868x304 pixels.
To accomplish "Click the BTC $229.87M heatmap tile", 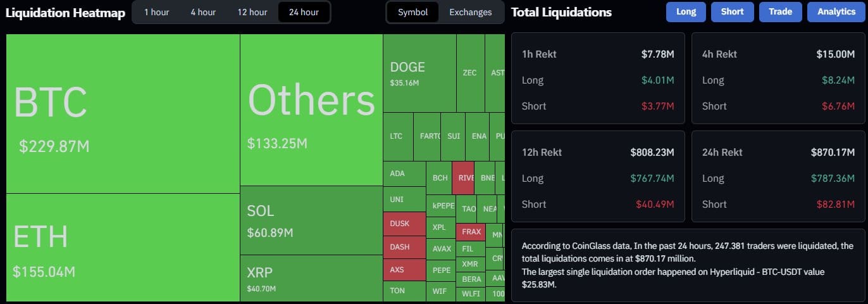I will pos(123,113).
